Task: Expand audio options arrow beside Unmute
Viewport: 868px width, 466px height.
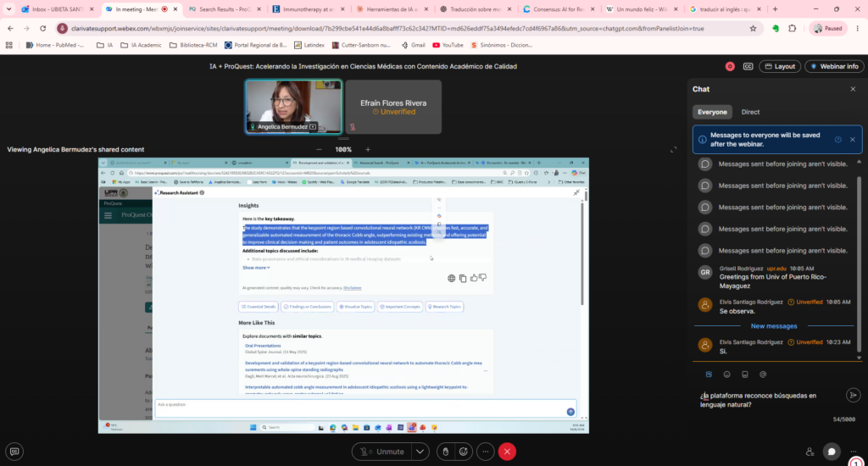Action: (x=420, y=452)
